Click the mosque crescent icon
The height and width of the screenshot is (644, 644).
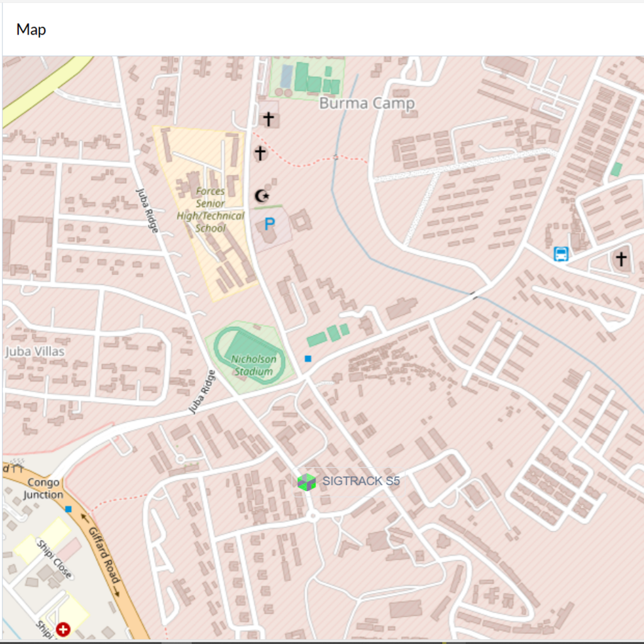pos(261,196)
